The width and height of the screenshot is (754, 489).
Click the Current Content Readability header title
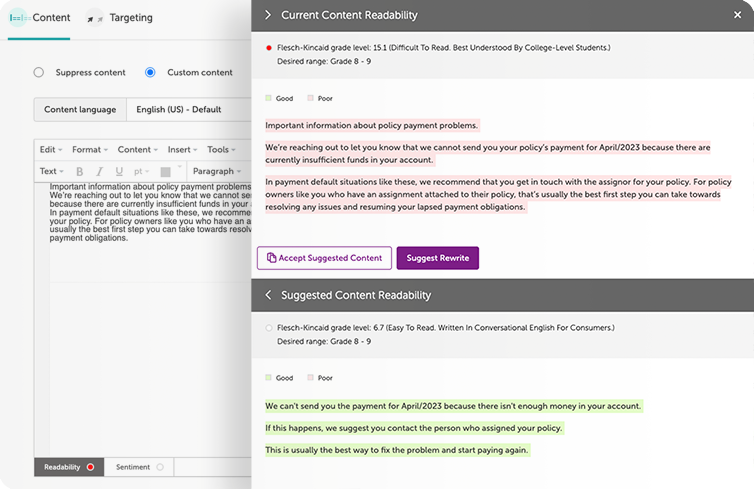click(349, 15)
